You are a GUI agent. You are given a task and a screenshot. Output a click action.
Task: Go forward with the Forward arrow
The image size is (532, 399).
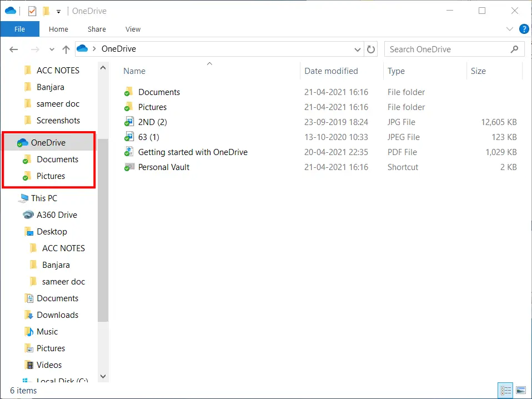[x=35, y=49]
